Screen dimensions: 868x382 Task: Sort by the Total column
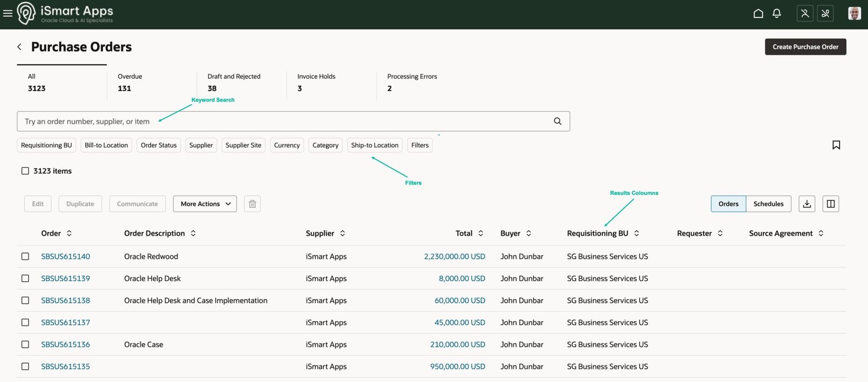pos(481,233)
